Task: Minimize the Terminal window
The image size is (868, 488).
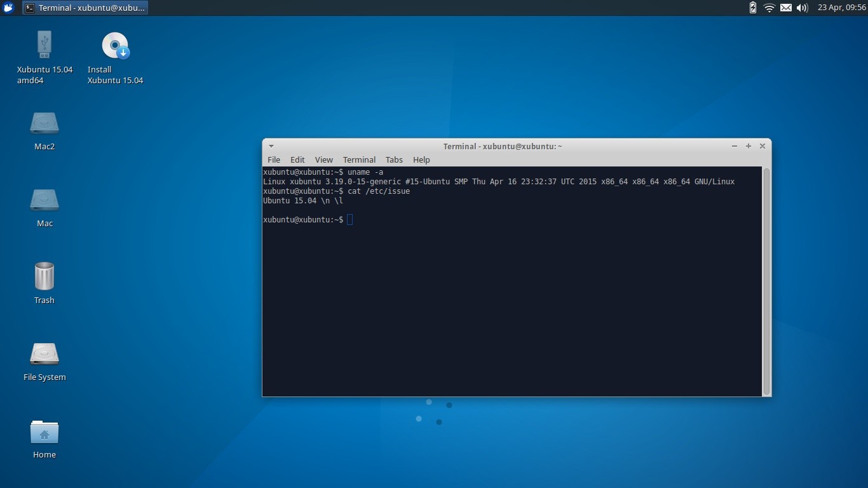Action: coord(735,146)
